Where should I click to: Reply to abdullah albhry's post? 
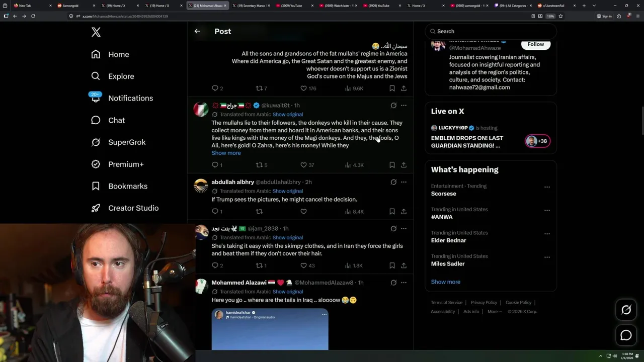tap(217, 212)
